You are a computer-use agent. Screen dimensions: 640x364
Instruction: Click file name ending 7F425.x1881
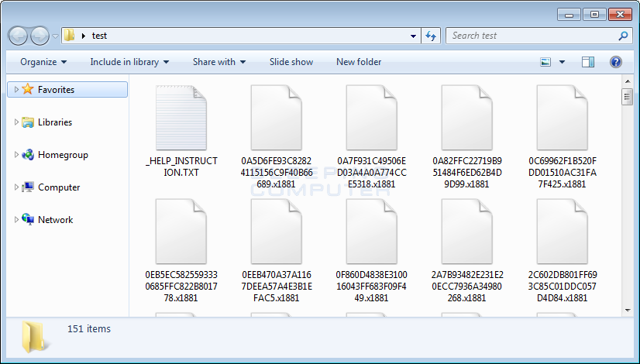pyautogui.click(x=563, y=172)
